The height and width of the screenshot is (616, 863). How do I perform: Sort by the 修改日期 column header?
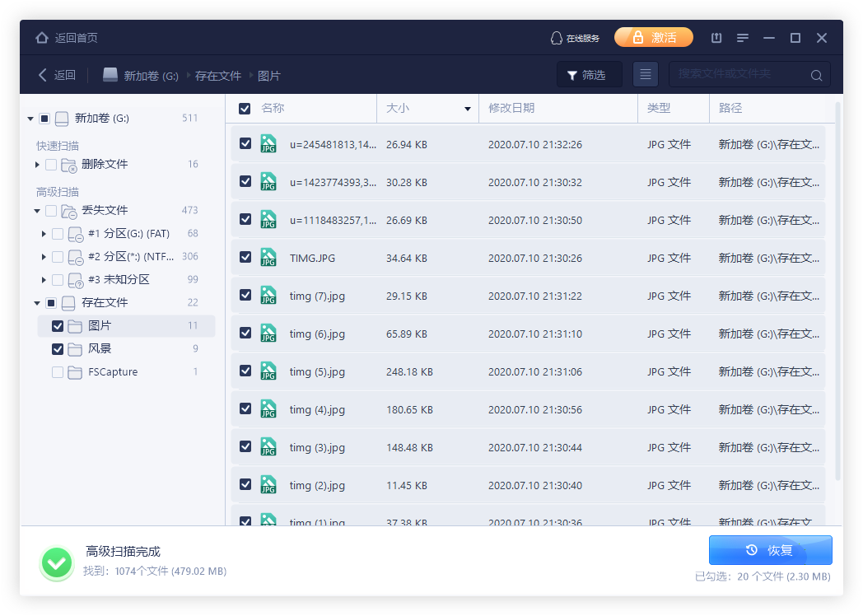[511, 109]
